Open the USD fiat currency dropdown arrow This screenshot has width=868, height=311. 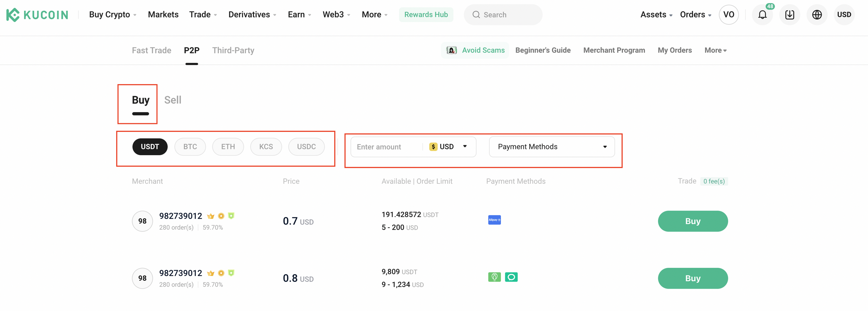[x=465, y=146]
